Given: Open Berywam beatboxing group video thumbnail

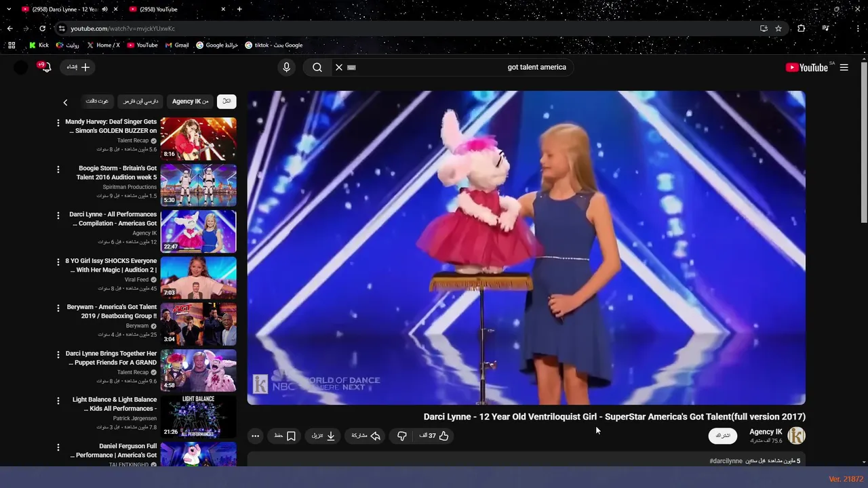Looking at the screenshot, I should [x=198, y=324].
